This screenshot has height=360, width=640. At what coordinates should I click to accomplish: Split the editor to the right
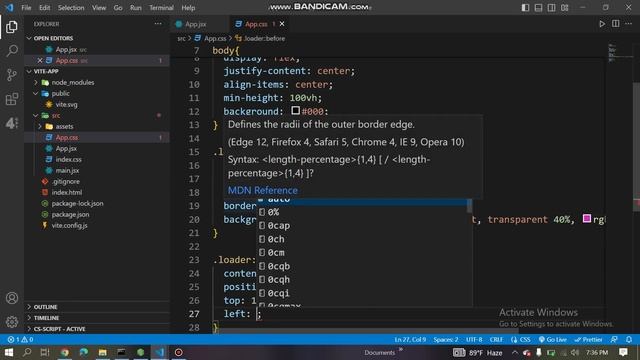tap(616, 24)
